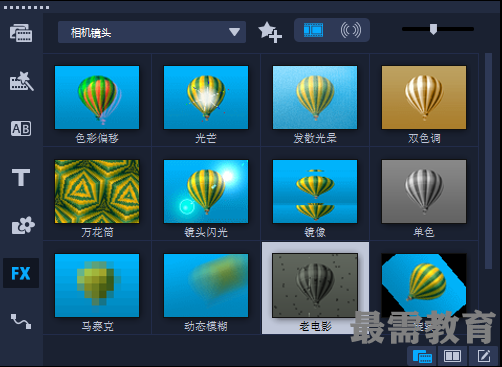Expand the 相机镜头 category dropdown
This screenshot has width=502, height=367.
click(x=152, y=32)
